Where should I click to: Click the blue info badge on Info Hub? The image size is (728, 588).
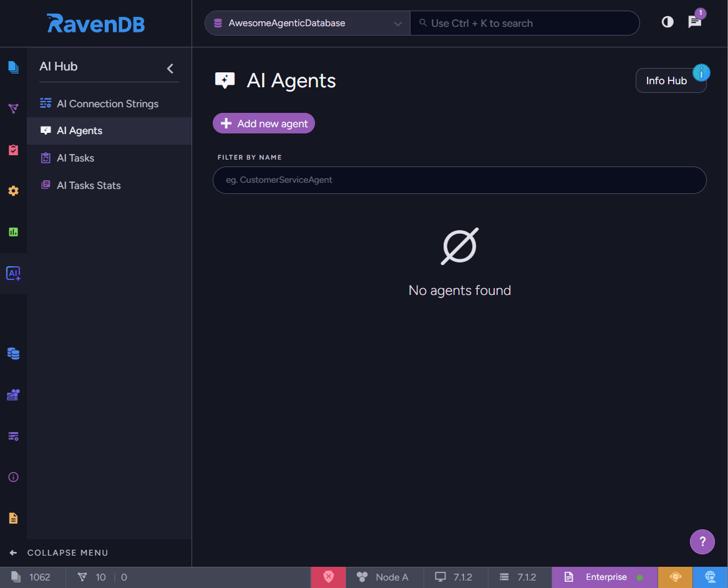(x=701, y=72)
